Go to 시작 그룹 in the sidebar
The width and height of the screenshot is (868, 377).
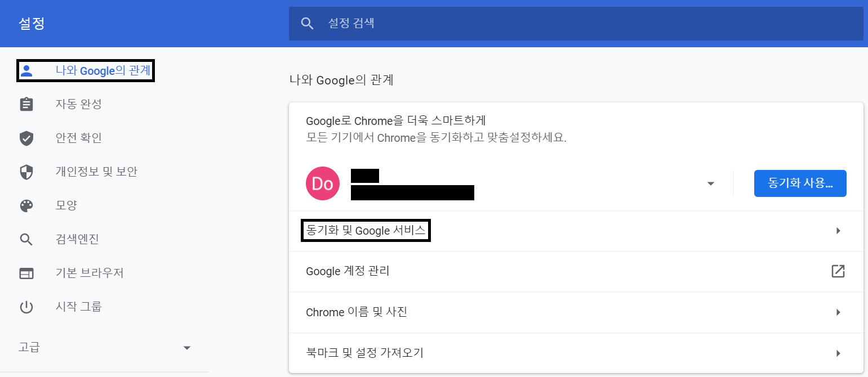pyautogui.click(x=79, y=307)
